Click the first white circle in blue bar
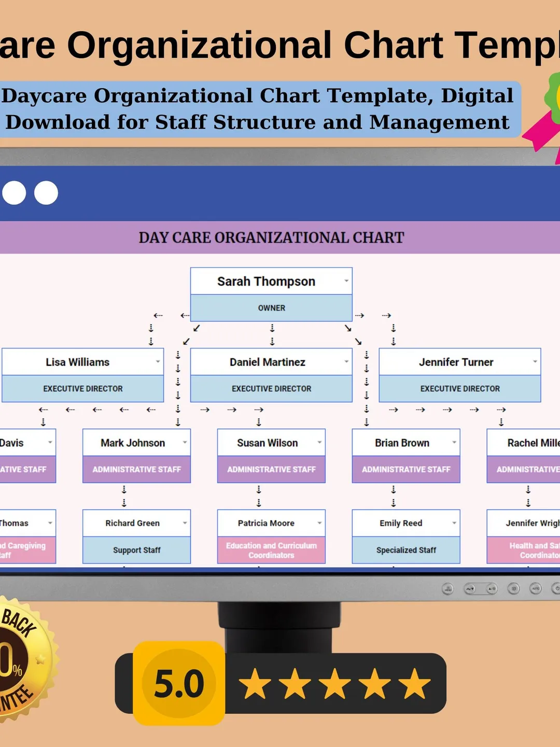 (14, 193)
